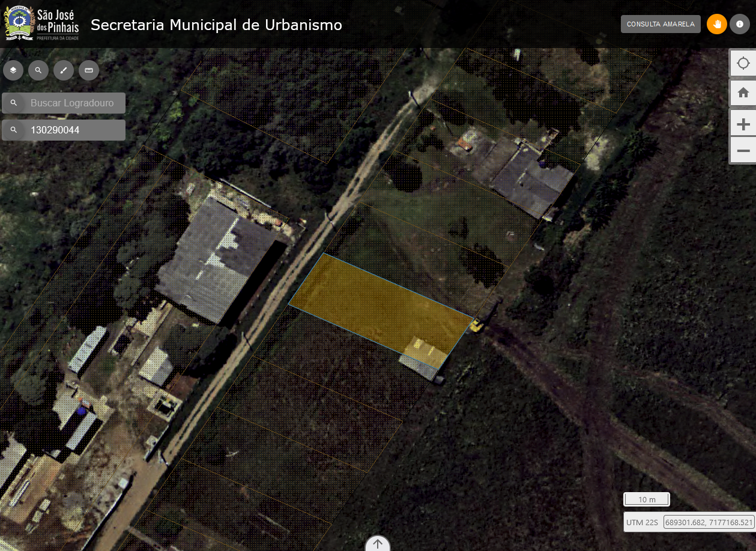Expand the bottom panel arrow

pos(378,543)
